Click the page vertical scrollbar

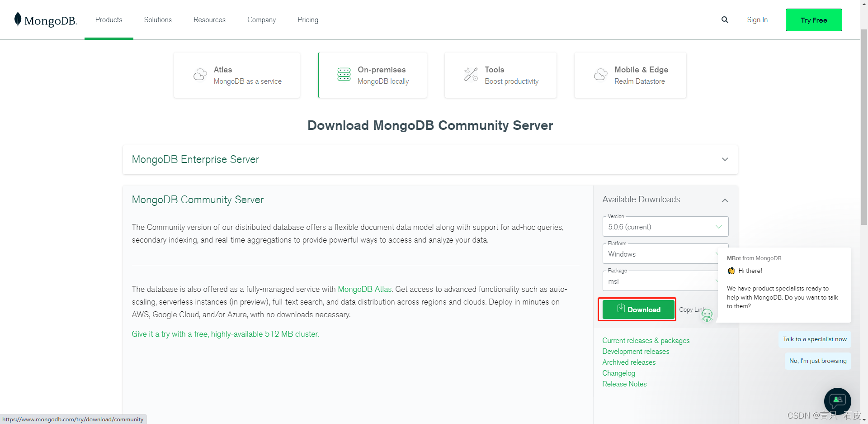864,127
